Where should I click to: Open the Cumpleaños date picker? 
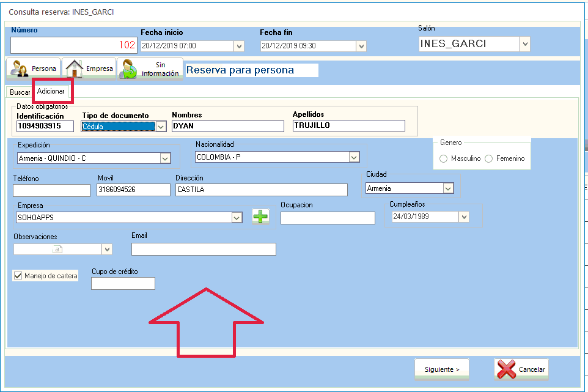tap(464, 217)
